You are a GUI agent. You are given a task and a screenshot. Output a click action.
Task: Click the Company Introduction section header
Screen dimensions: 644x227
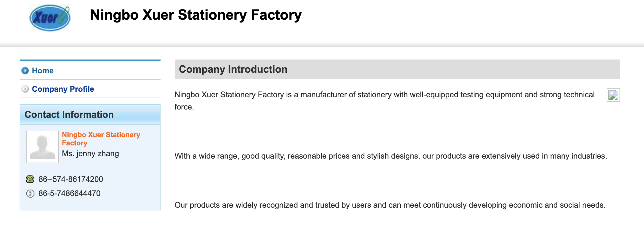point(397,69)
